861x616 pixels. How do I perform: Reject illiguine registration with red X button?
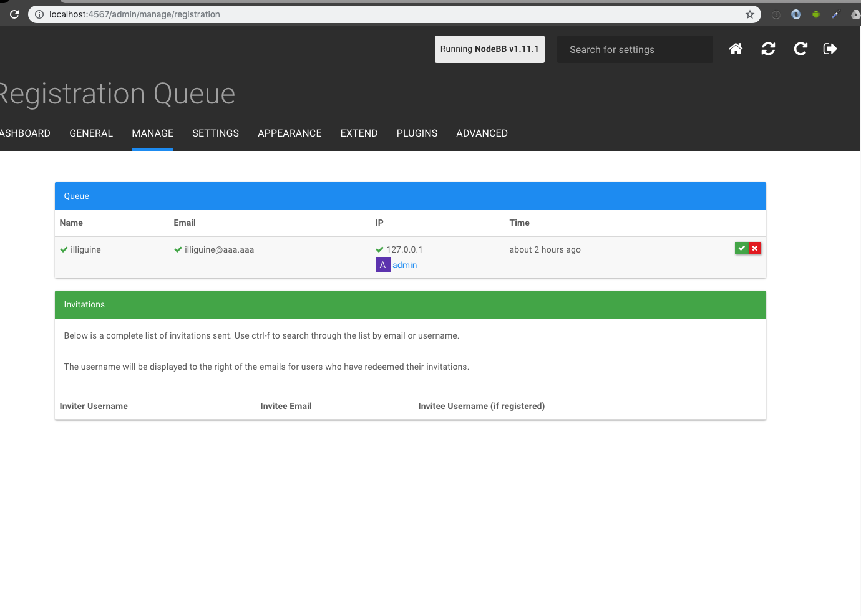pos(755,248)
